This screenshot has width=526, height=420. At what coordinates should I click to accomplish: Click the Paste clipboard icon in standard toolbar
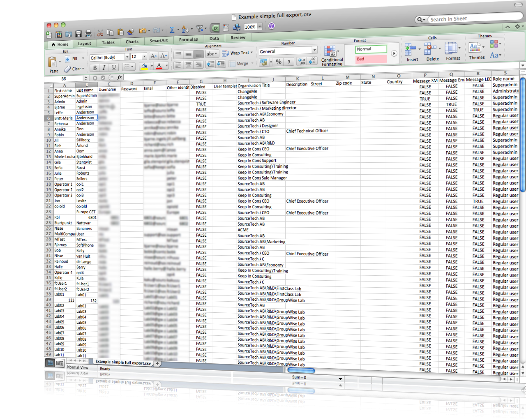[120, 32]
